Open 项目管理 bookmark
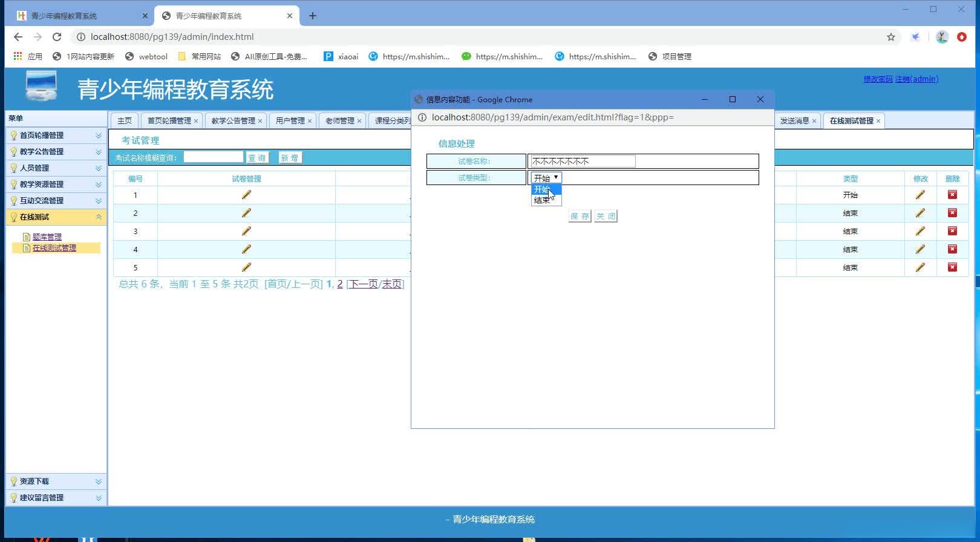 [670, 56]
